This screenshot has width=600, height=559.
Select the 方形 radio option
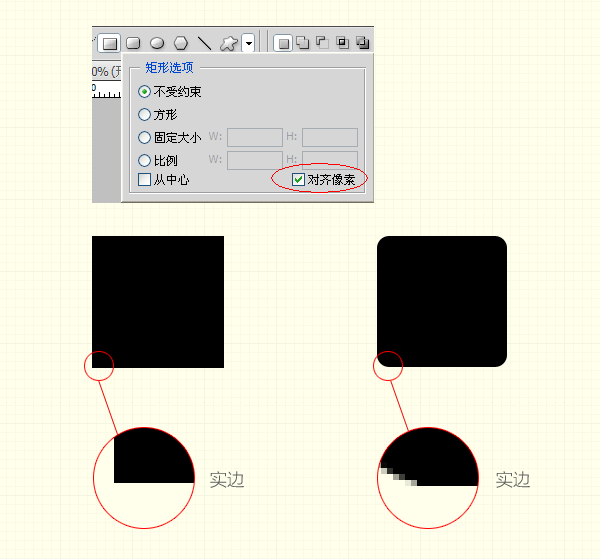pos(144,115)
